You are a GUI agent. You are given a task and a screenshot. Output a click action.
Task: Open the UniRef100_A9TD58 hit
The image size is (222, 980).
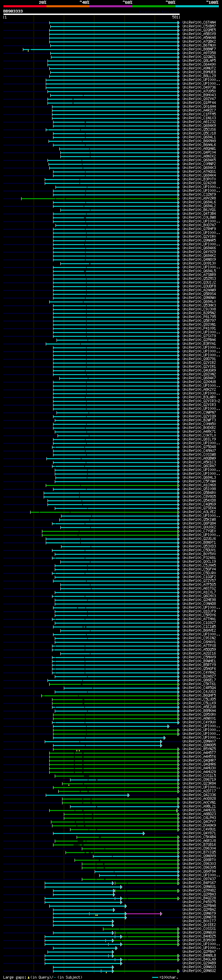point(199,53)
